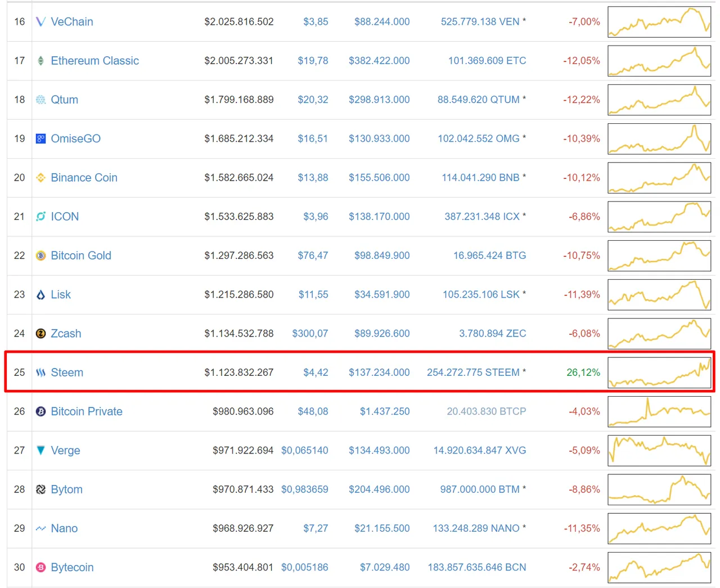Select VeChain market cap $2.025.816.502
This screenshot has width=720, height=588.
point(239,22)
